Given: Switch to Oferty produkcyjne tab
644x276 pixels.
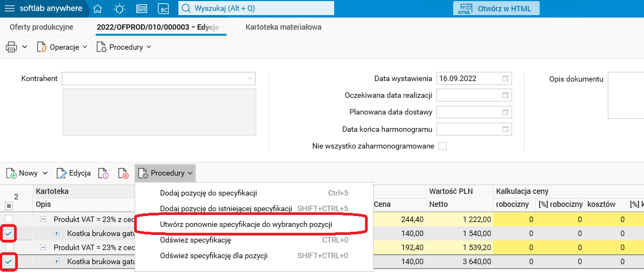Looking at the screenshot, I should pos(41,27).
